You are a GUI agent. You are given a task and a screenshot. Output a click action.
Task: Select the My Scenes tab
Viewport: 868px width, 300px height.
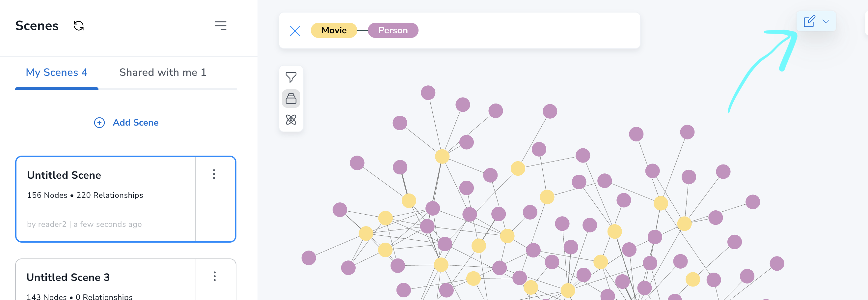coord(56,72)
